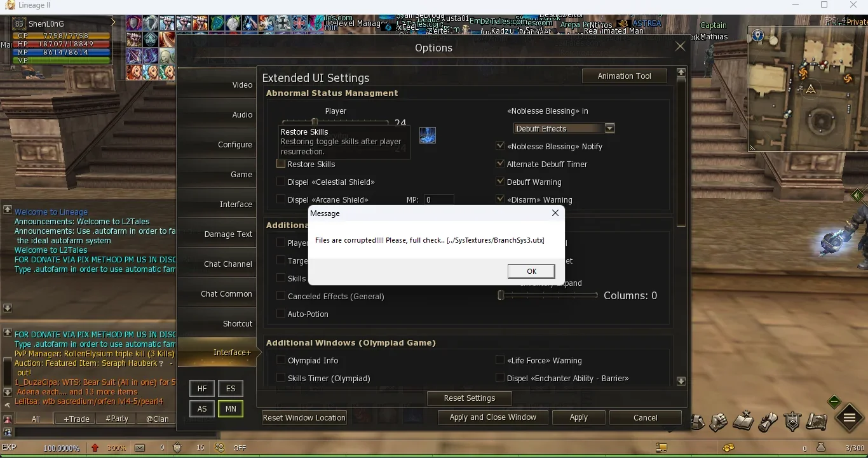
Task: Select the +Trade chat tab
Action: coord(76,419)
